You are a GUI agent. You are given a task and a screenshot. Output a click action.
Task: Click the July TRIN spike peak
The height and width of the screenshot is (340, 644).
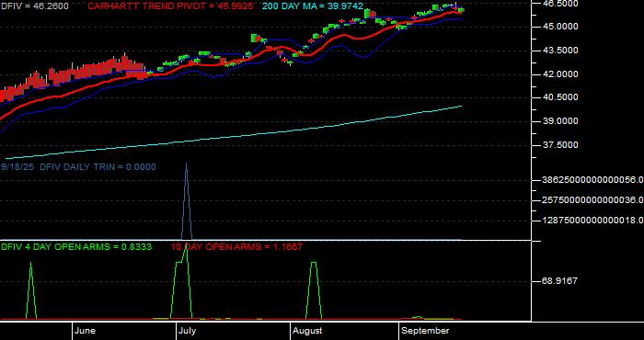[x=186, y=164]
